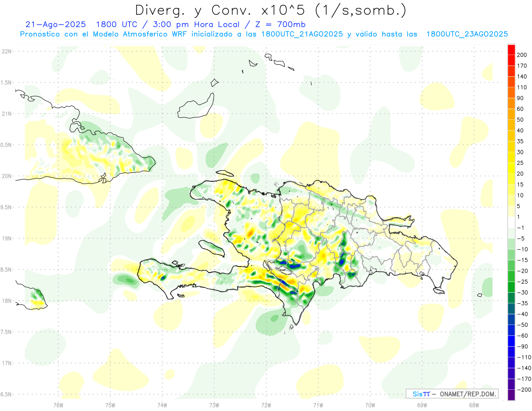Click the '-110' colorbar label
The image size is (532, 411).
click(524, 357)
